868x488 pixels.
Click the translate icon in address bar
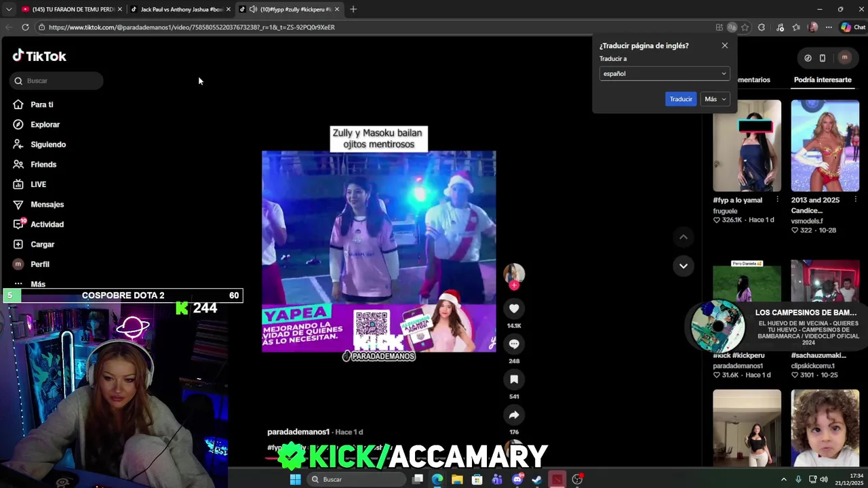732,27
